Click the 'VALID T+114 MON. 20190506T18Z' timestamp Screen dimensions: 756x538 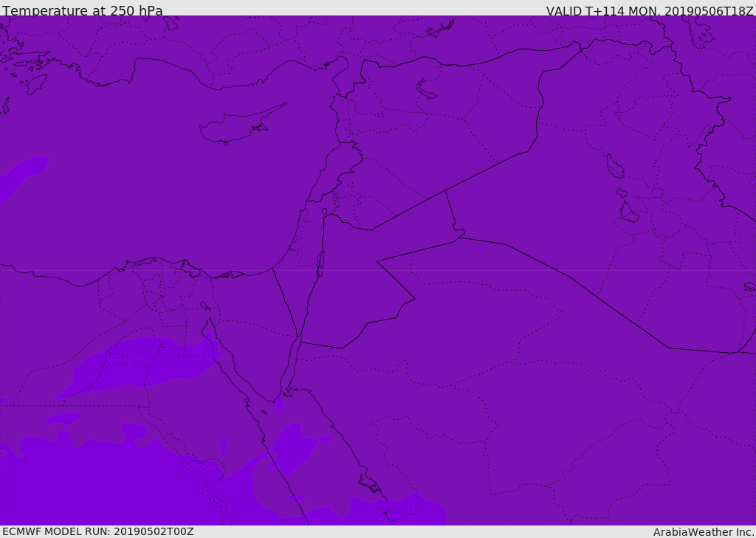pos(650,10)
